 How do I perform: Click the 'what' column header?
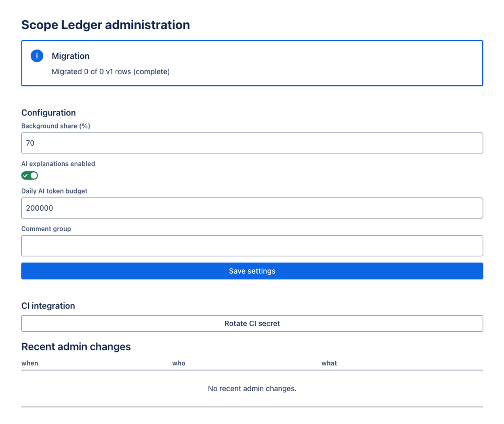pos(329,363)
